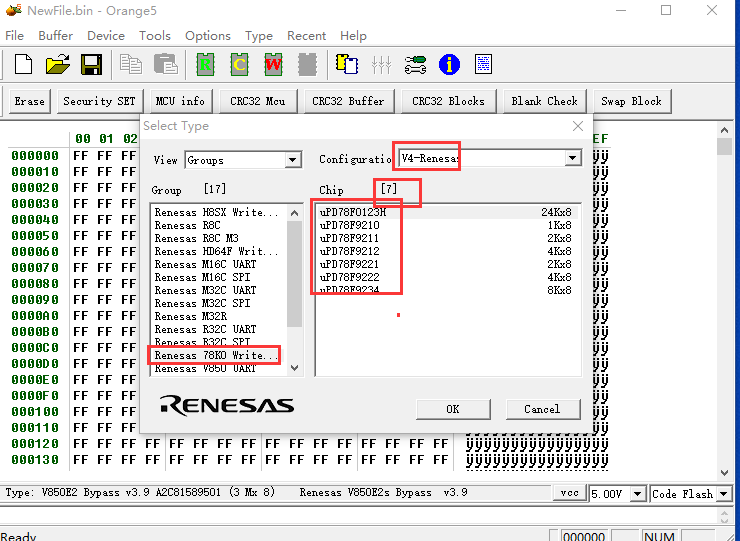Open the Recent menu
This screenshot has height=541, width=740.
(x=306, y=36)
